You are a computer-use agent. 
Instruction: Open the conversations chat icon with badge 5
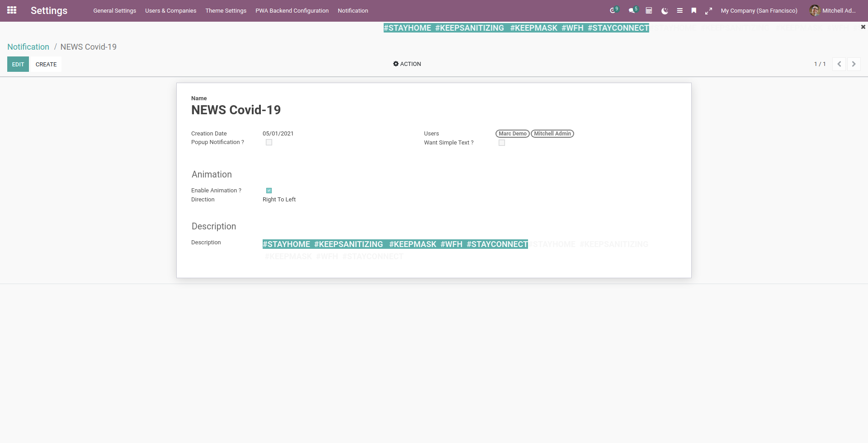[x=633, y=10]
